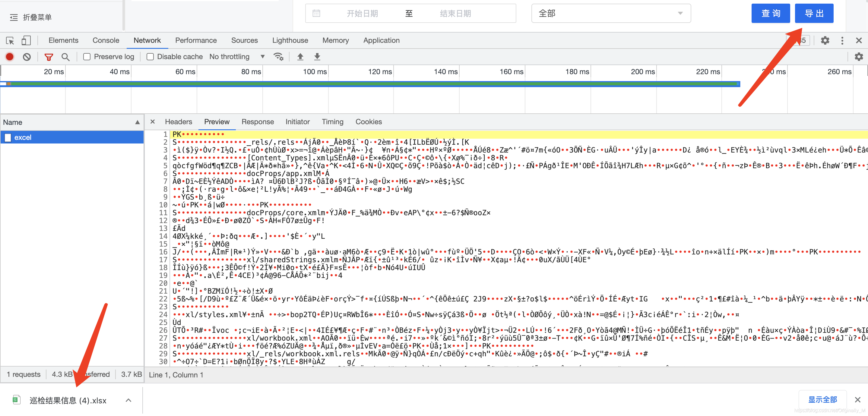Show the Response tab
Screen dimensions: 868x416
coord(258,121)
